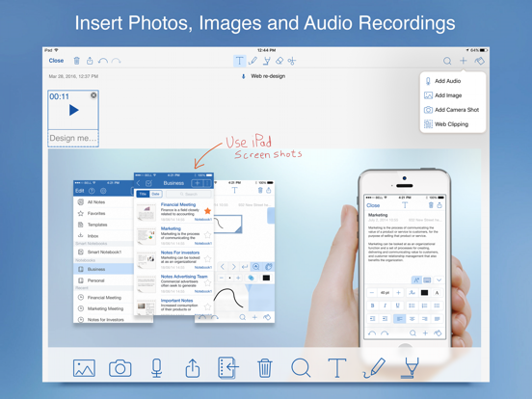Choose Add Audio from popup menu

click(x=453, y=81)
